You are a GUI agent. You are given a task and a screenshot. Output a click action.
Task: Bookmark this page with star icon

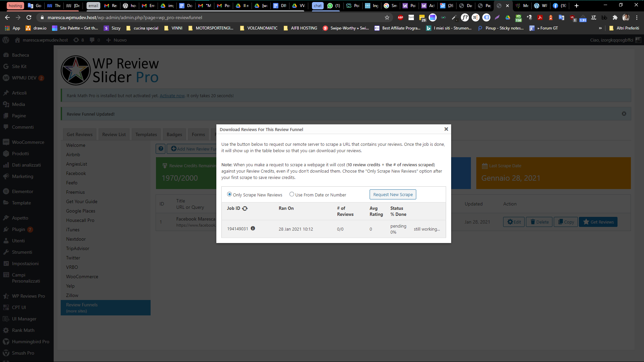[387, 17]
